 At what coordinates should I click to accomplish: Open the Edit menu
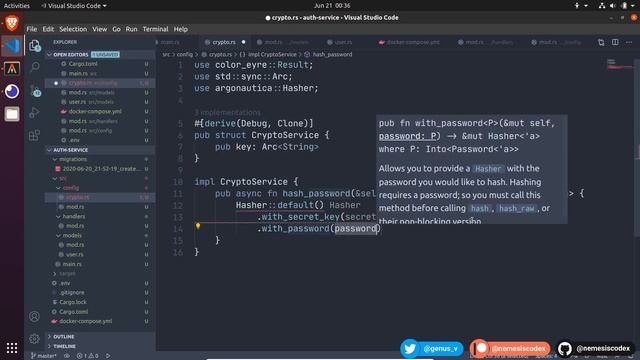point(48,29)
